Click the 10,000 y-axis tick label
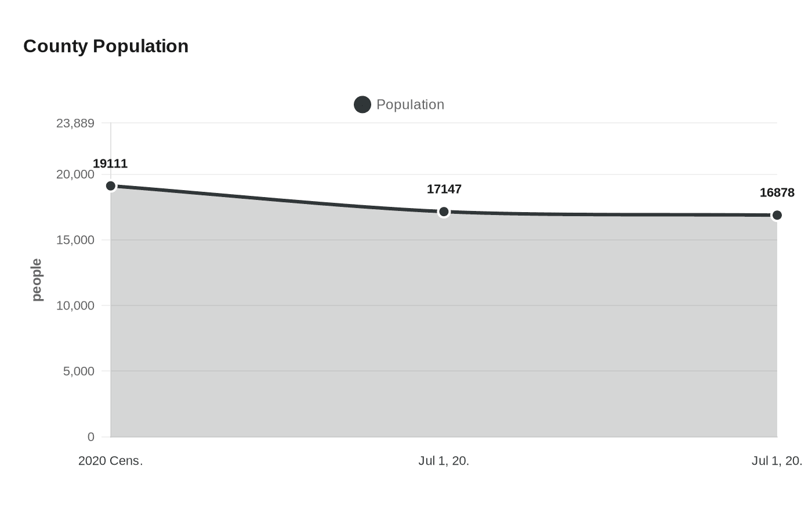The width and height of the screenshot is (812, 510). point(75,305)
